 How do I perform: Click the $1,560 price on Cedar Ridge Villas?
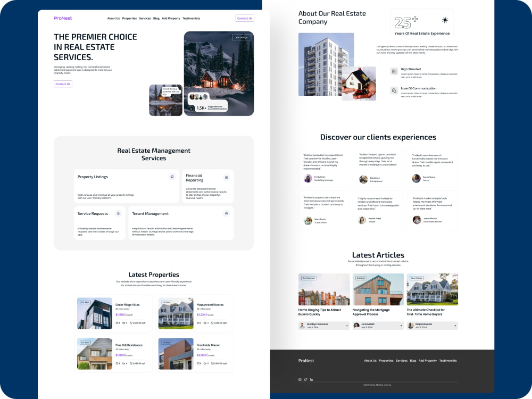[x=120, y=315]
